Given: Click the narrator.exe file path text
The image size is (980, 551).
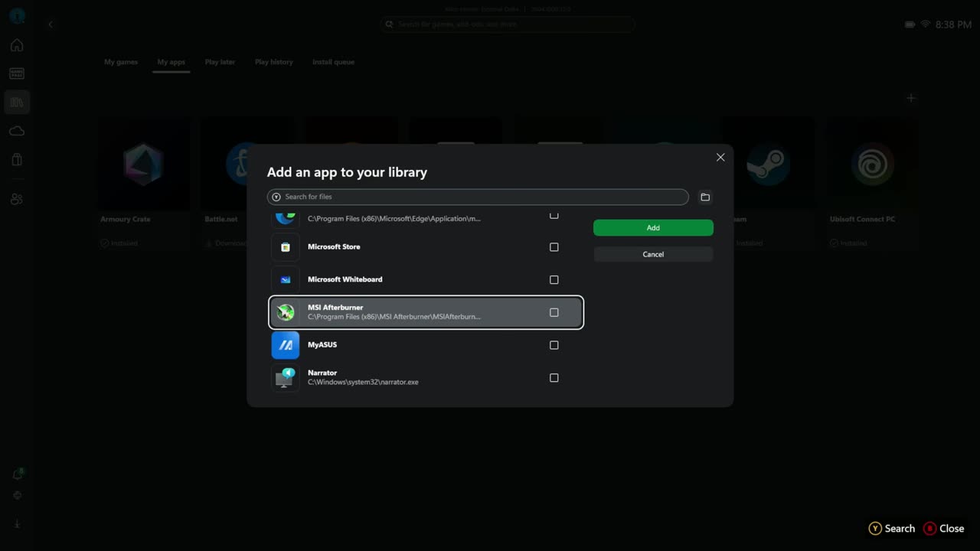Looking at the screenshot, I should click(363, 383).
